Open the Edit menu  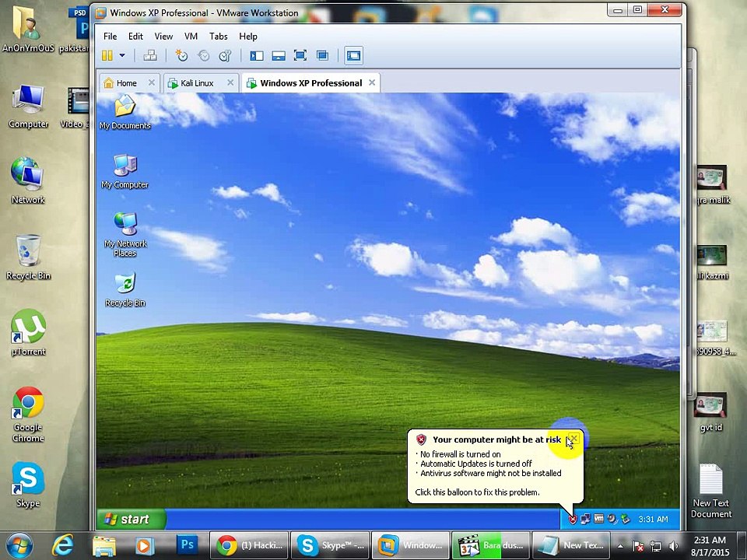(x=135, y=37)
